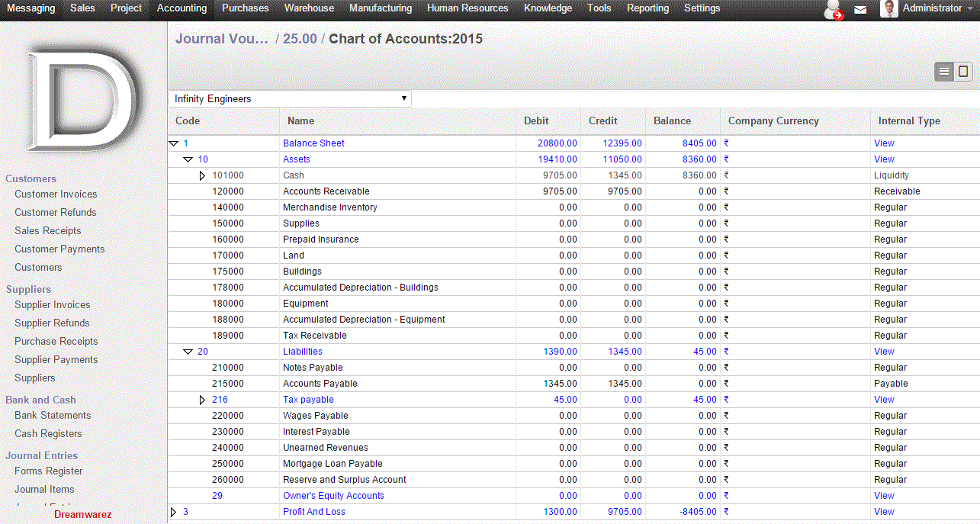Image resolution: width=980 pixels, height=524 pixels.
Task: Open the Warehouse menu
Action: (x=309, y=8)
